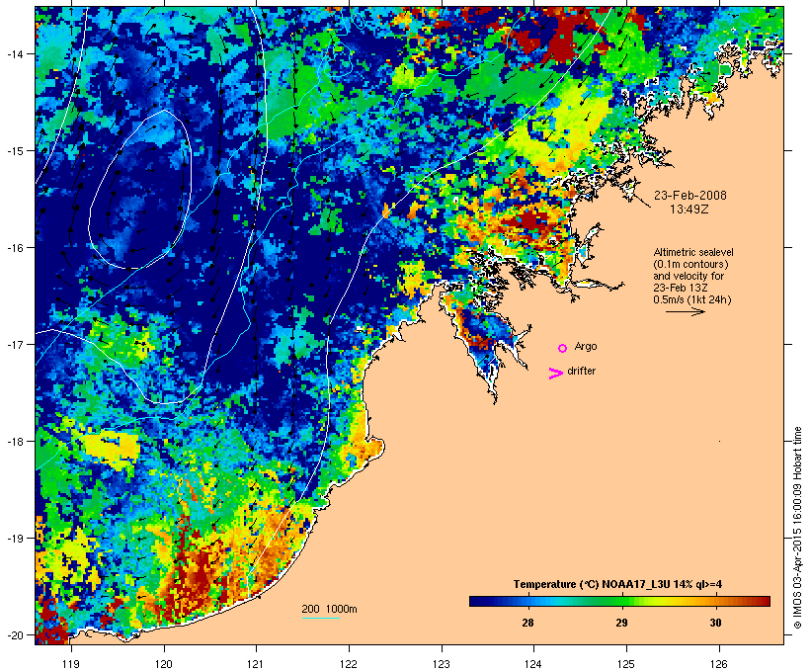Viewport: 810px width, 672px height.
Task: Click the latitude '-18' axis label
Action: [x=14, y=442]
